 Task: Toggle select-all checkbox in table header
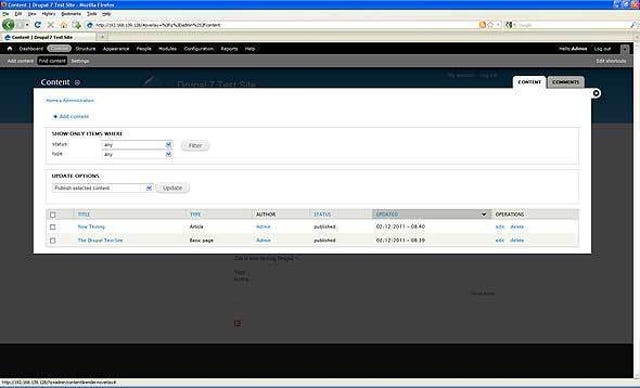coord(53,215)
